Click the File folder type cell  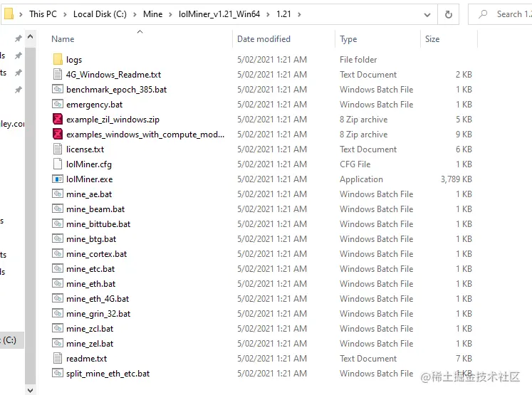358,60
